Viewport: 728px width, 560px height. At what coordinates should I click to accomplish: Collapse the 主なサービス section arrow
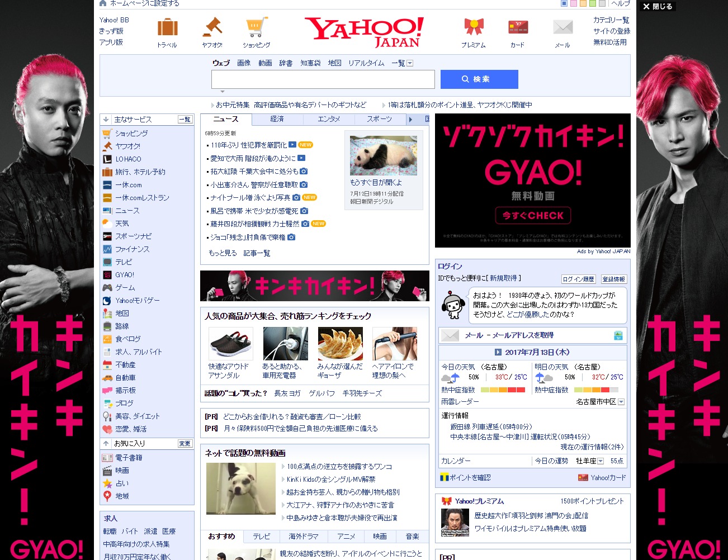[106, 119]
